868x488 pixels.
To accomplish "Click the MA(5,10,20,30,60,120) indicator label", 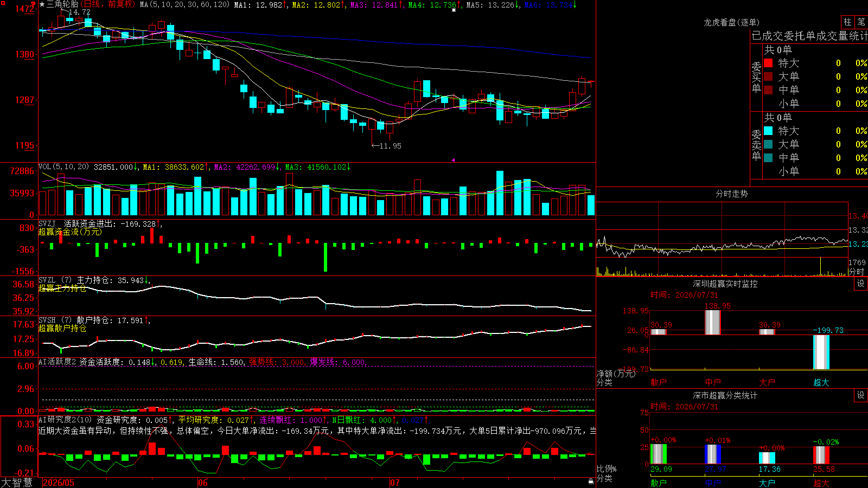I will (184, 4).
